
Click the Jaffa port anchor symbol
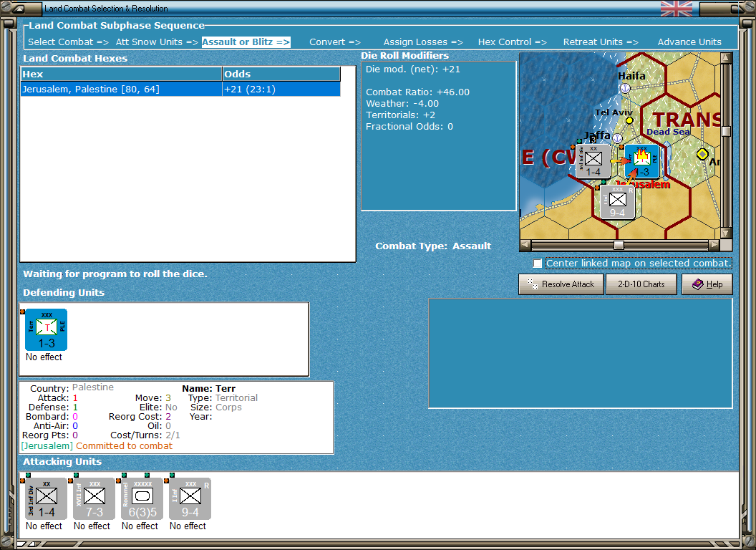pyautogui.click(x=617, y=138)
